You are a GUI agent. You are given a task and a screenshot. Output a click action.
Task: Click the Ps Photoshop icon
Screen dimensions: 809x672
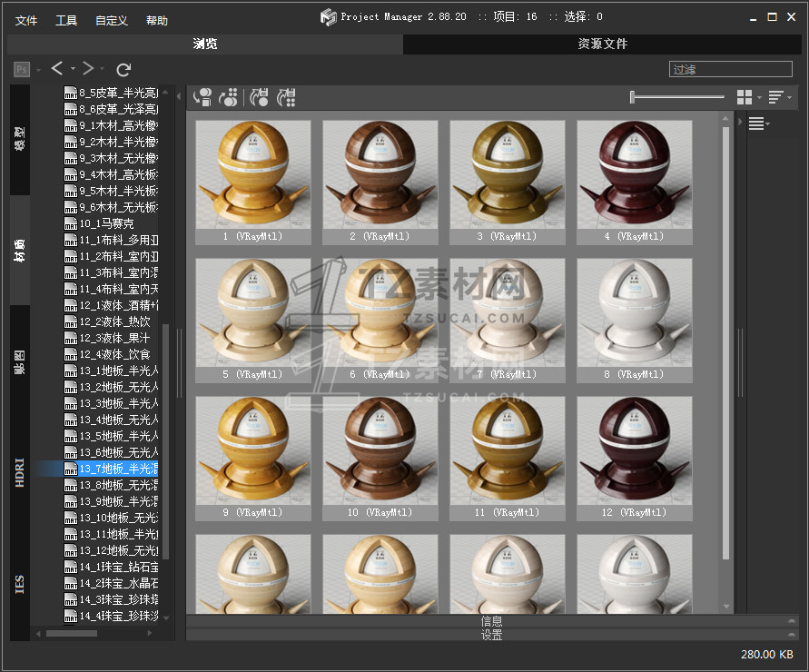(22, 69)
